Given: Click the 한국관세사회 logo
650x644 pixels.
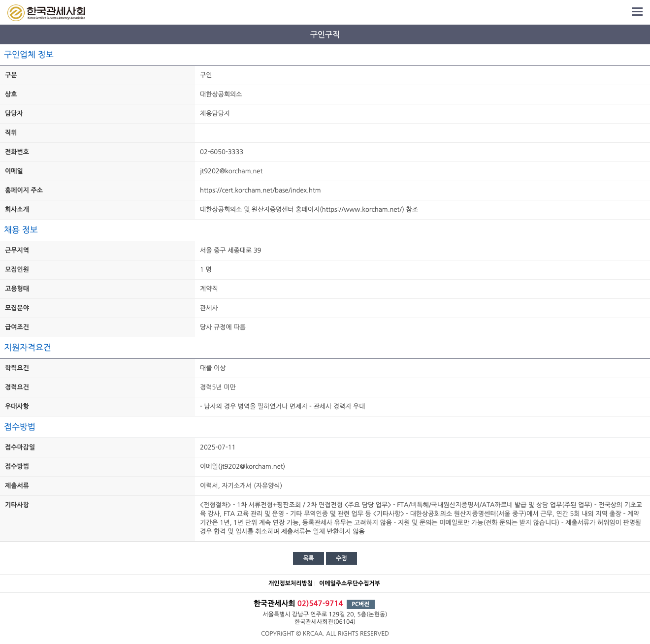Looking at the screenshot, I should [46, 12].
